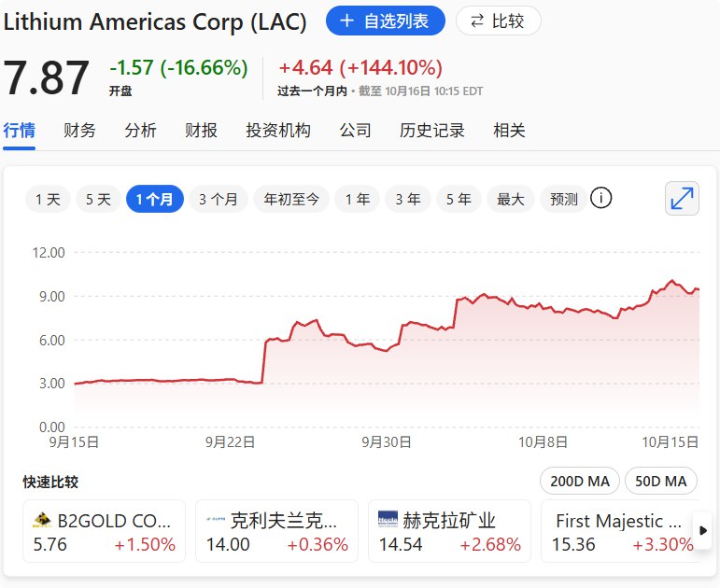Image resolution: width=720 pixels, height=588 pixels.
Task: Open the 比较 compare button
Action: click(x=499, y=21)
